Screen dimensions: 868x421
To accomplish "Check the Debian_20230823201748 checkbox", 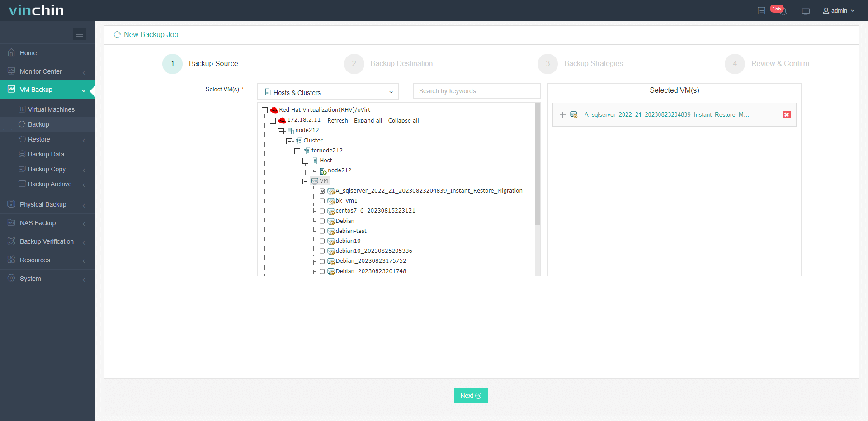I will (x=322, y=271).
